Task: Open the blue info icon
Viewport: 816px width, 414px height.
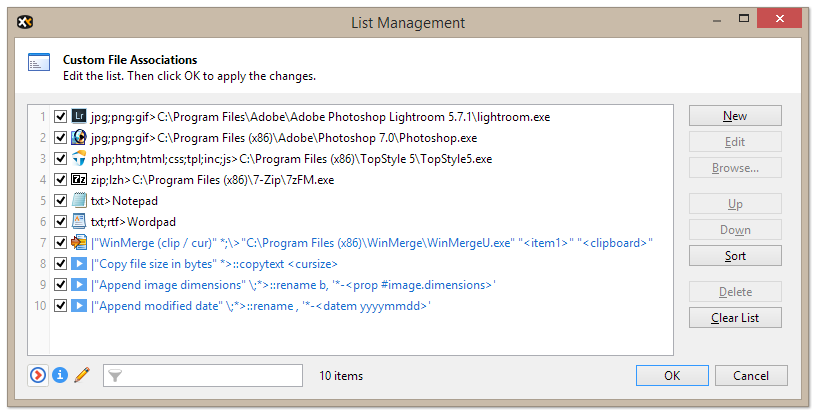Action: 60,376
